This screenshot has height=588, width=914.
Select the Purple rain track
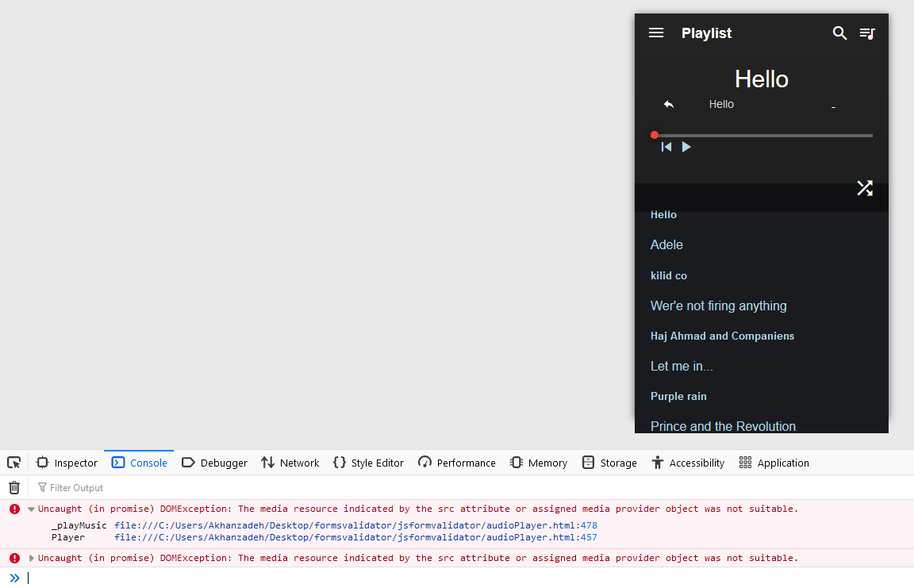coord(678,396)
